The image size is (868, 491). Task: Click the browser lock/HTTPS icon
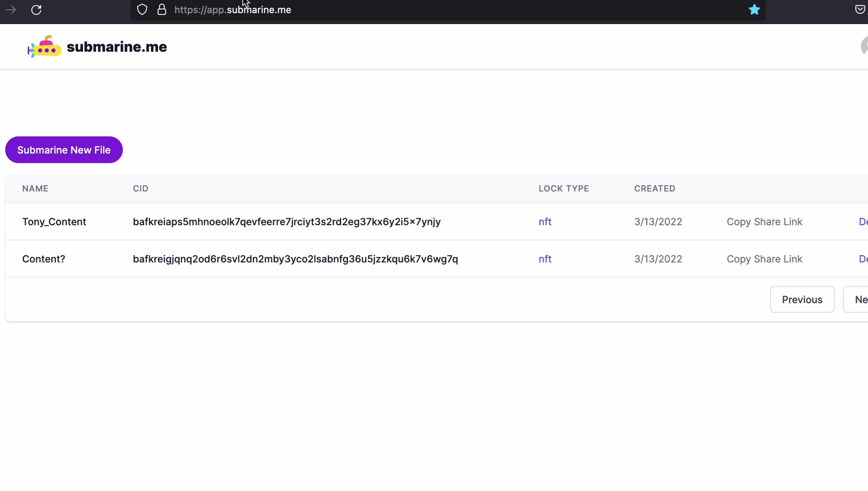click(x=162, y=10)
